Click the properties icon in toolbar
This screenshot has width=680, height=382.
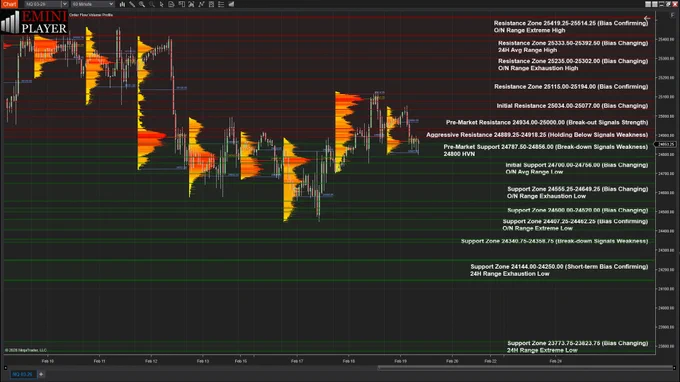pos(211,4)
